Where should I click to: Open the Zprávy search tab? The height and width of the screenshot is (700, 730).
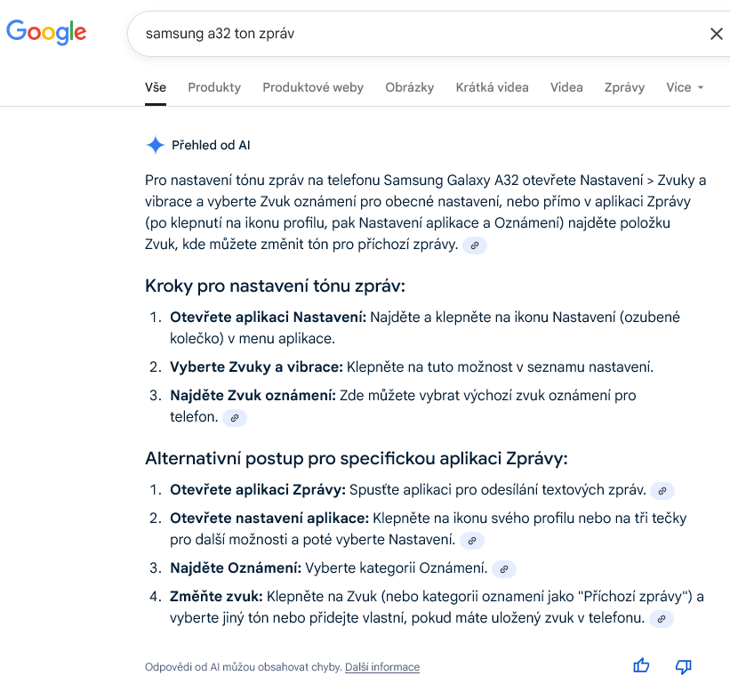click(624, 87)
